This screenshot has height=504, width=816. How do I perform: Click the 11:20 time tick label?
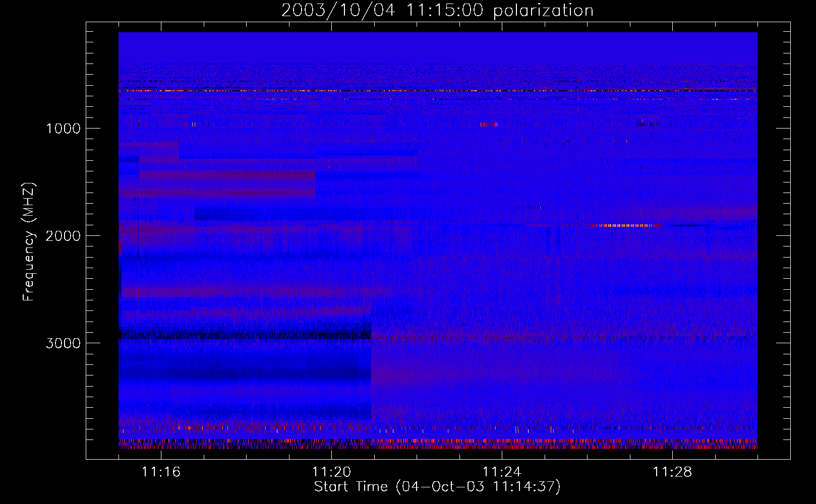coord(331,472)
